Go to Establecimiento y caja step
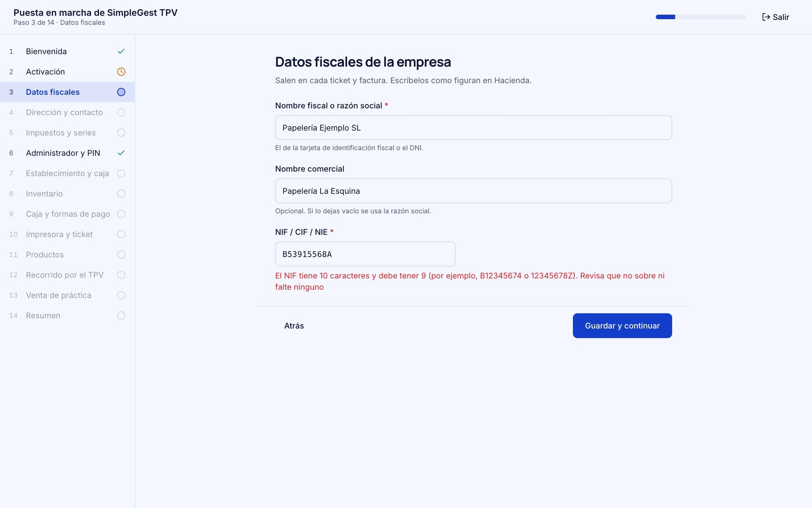This screenshot has height=508, width=812. click(67, 173)
